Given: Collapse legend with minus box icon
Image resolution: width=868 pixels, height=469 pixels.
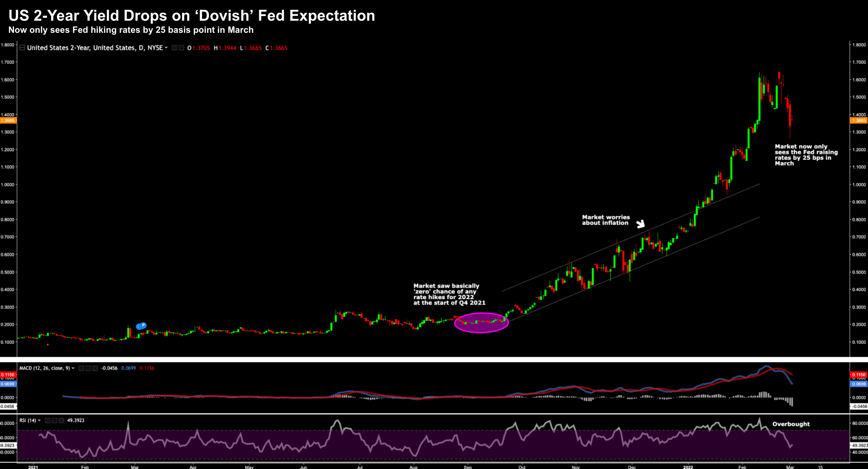Looking at the screenshot, I should [22, 47].
